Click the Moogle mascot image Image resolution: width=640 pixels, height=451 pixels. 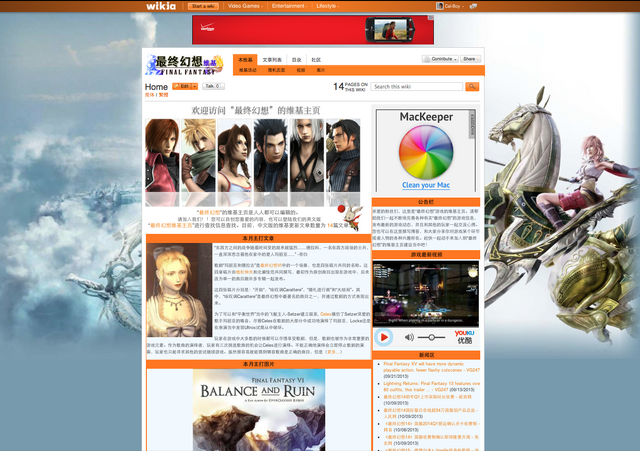click(x=351, y=217)
